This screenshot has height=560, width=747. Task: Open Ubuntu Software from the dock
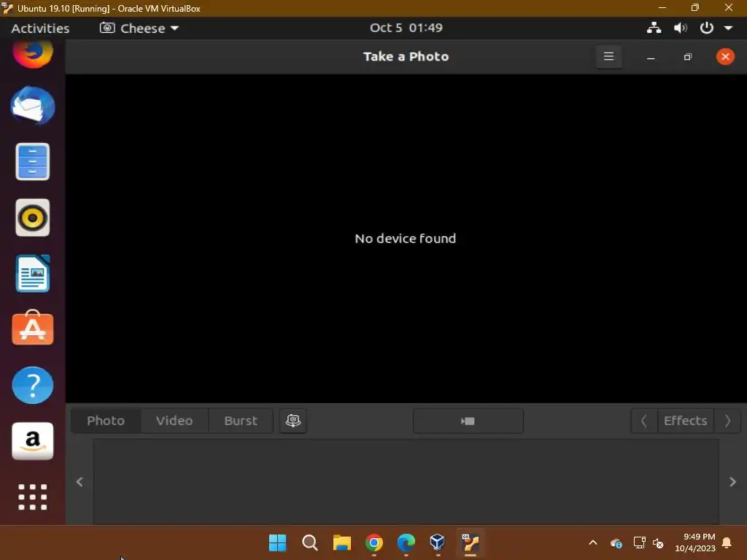tap(33, 327)
